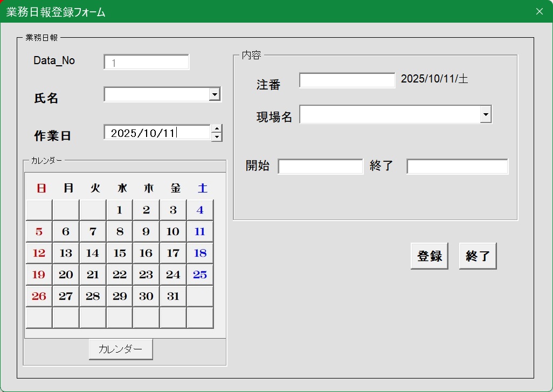Increase 作業日 with the up spinner
Screen dimensions: 553x392
(217, 128)
